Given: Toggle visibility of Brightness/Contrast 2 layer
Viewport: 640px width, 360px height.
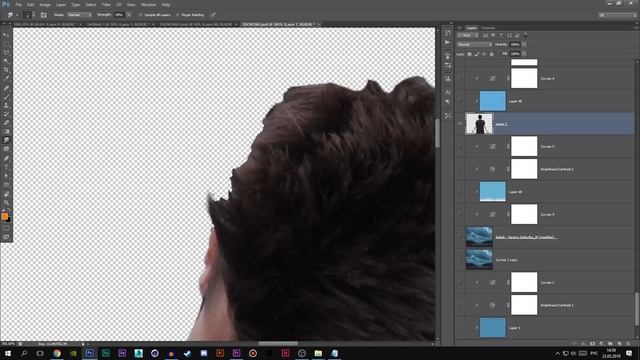Looking at the screenshot, I should pos(460,169).
